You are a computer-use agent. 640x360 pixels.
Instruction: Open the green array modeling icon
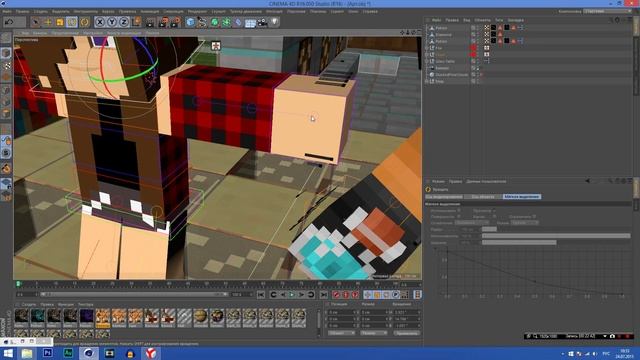pyautogui.click(x=226, y=22)
